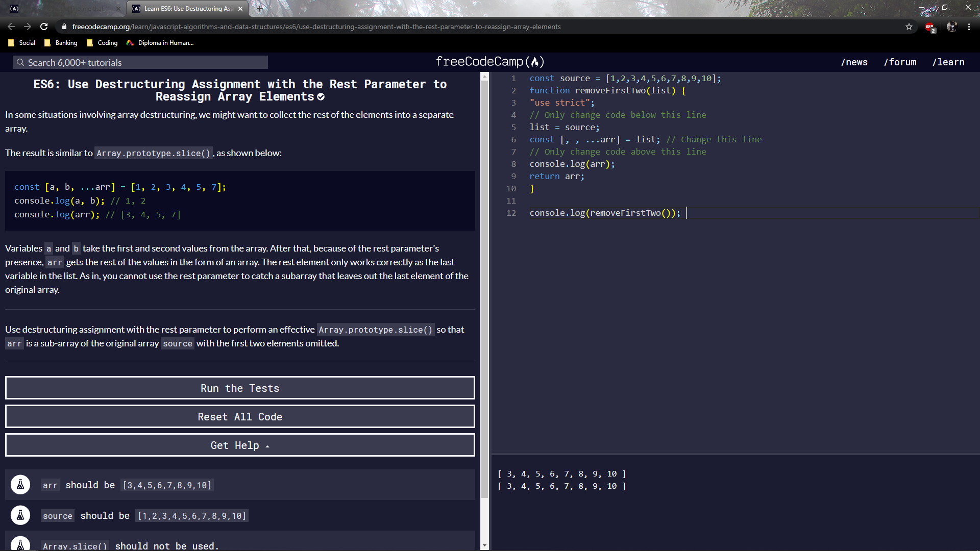Click the browser back arrow
This screenshot has height=551, width=980.
[x=11, y=27]
